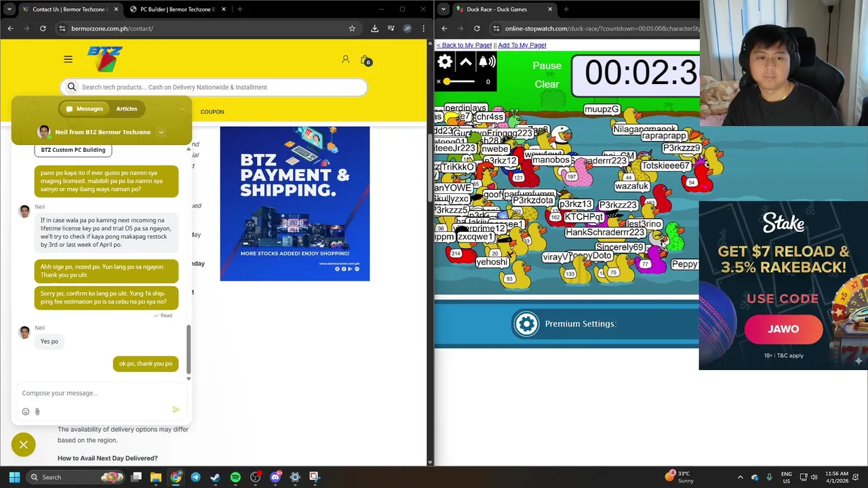Expand Neil from BTZ Bermor Techzone dropdown

[161, 132]
